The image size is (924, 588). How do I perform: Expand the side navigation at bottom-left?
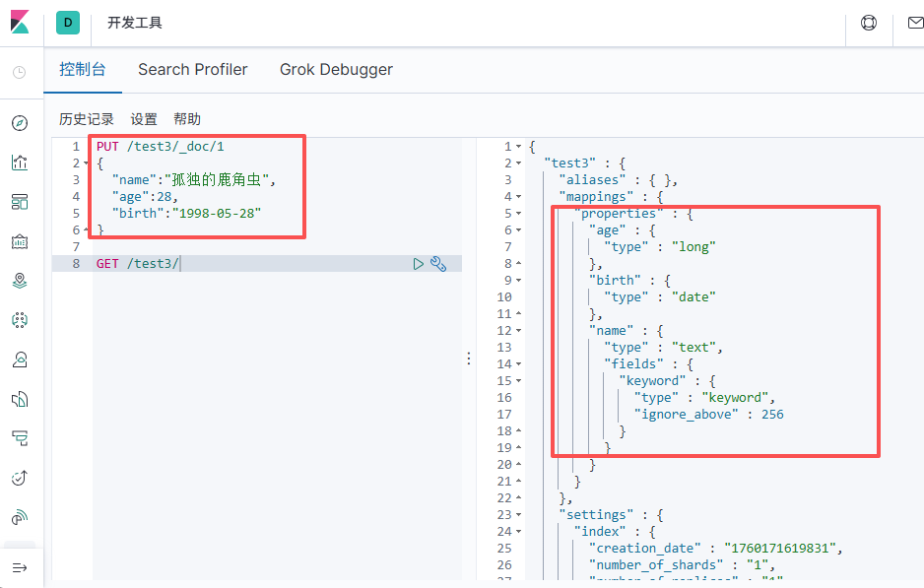coord(20,568)
